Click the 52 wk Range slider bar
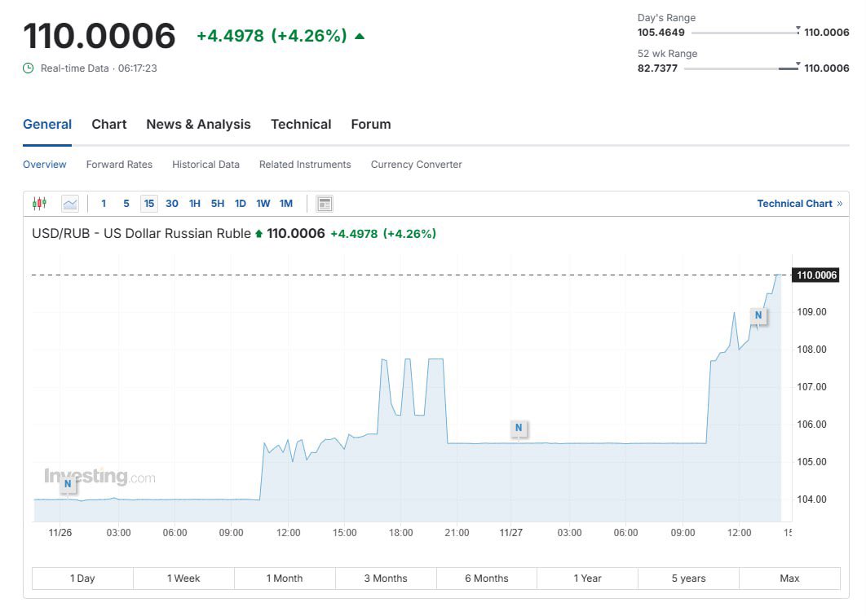The image size is (866, 616). pyautogui.click(x=742, y=68)
